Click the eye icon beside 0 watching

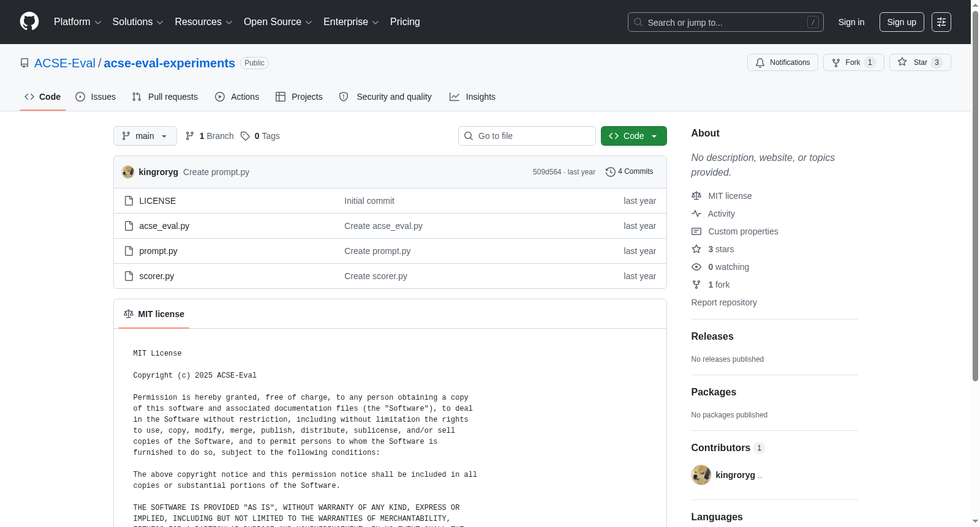click(696, 267)
